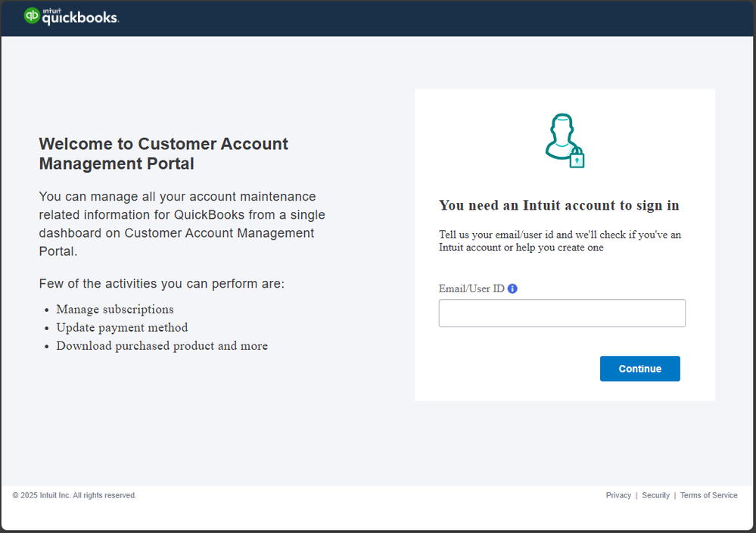Click the Manage subscriptions bullet item
This screenshot has height=533, width=756.
(x=115, y=309)
